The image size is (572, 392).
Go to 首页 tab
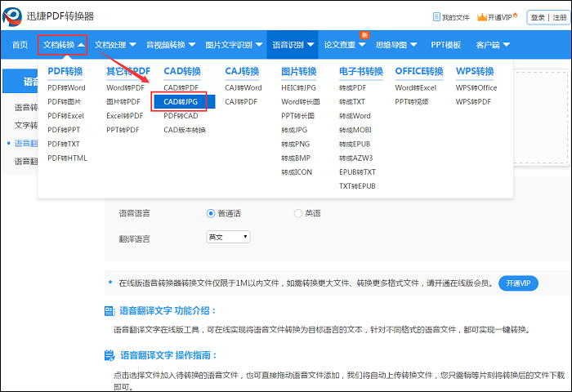click(x=20, y=45)
